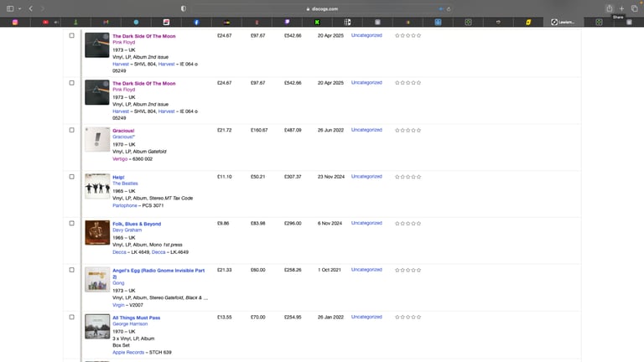The width and height of the screenshot is (644, 362).
Task: Open the Apple Records label link
Action: (x=128, y=353)
